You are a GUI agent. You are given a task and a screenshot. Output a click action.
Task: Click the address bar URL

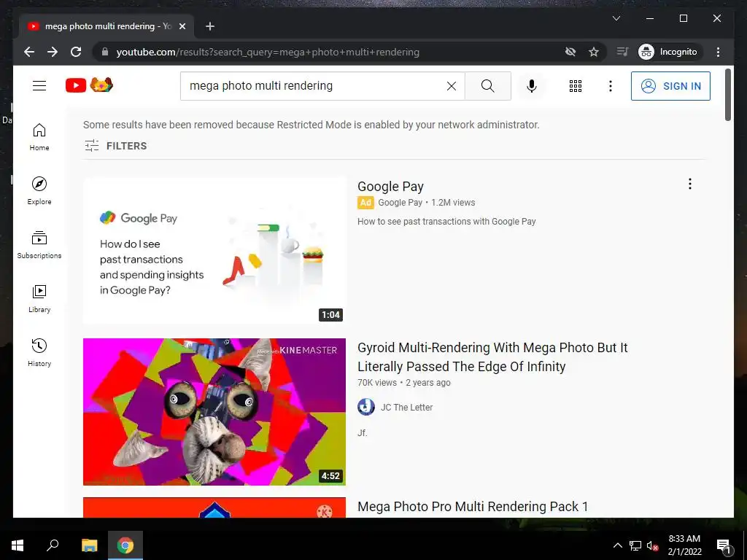268,52
